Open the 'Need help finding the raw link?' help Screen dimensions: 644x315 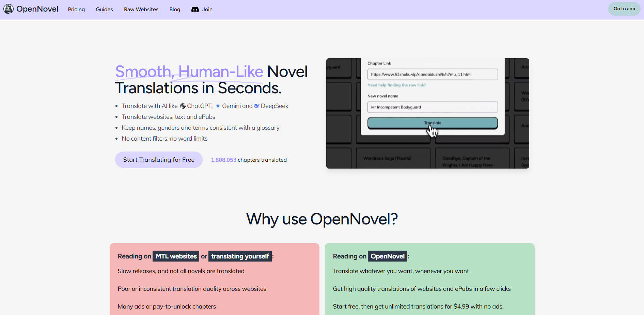click(396, 85)
